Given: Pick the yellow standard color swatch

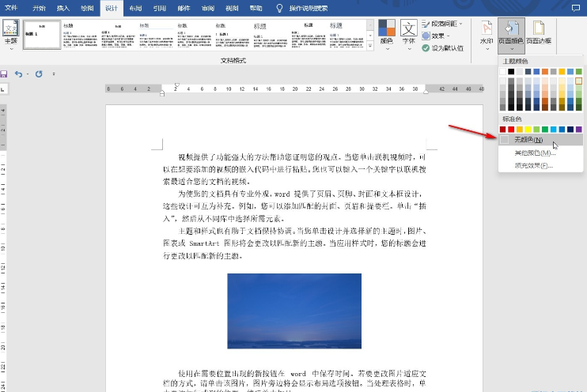Looking at the screenshot, I should (x=528, y=130).
